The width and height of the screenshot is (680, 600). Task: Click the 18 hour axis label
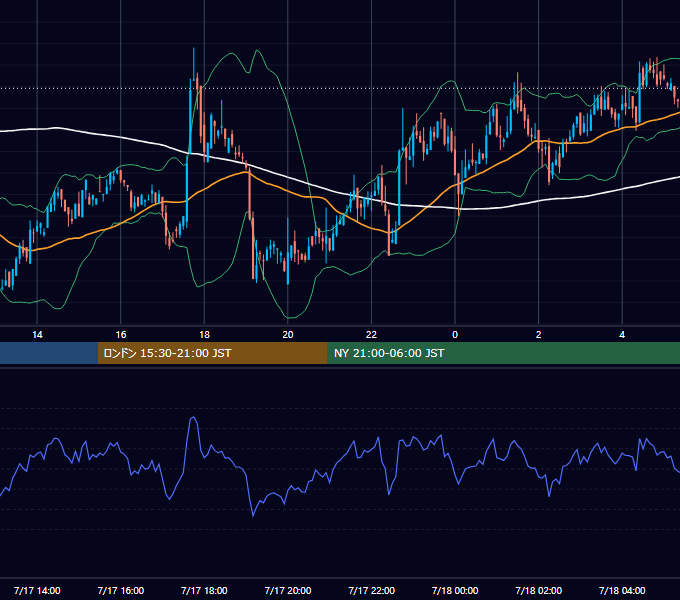(204, 335)
